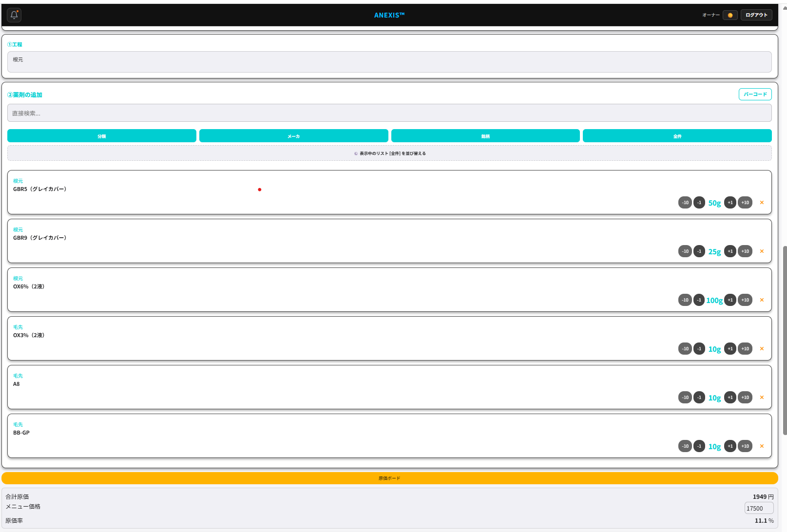787x532 pixels.
Task: Increase GBR9 amount by 1
Action: pyautogui.click(x=730, y=251)
